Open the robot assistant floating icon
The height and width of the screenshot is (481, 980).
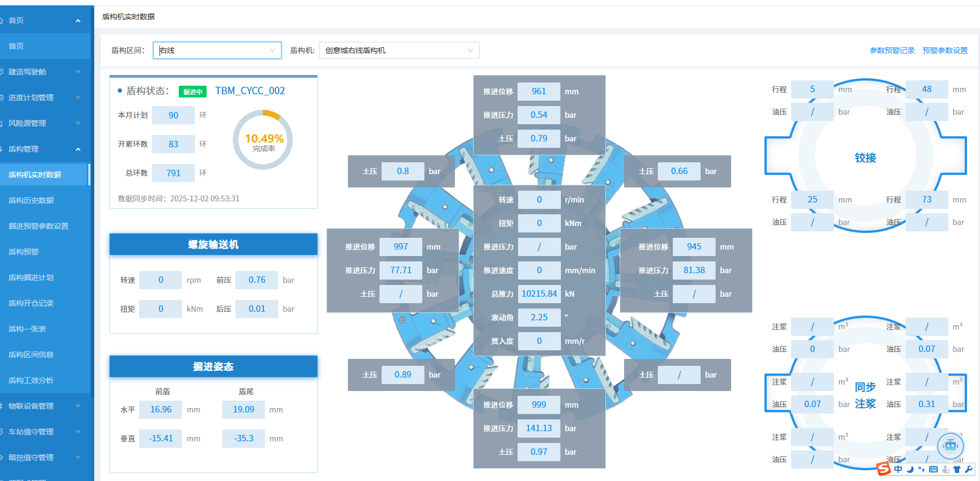950,445
